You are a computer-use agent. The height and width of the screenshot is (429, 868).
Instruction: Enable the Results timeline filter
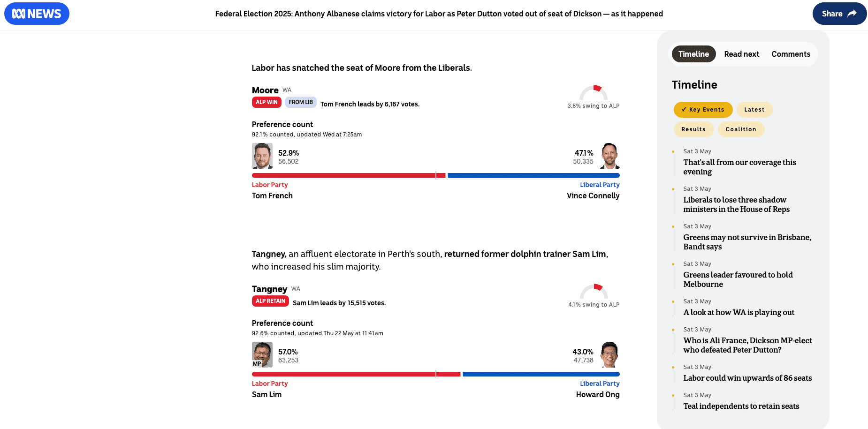tap(693, 129)
